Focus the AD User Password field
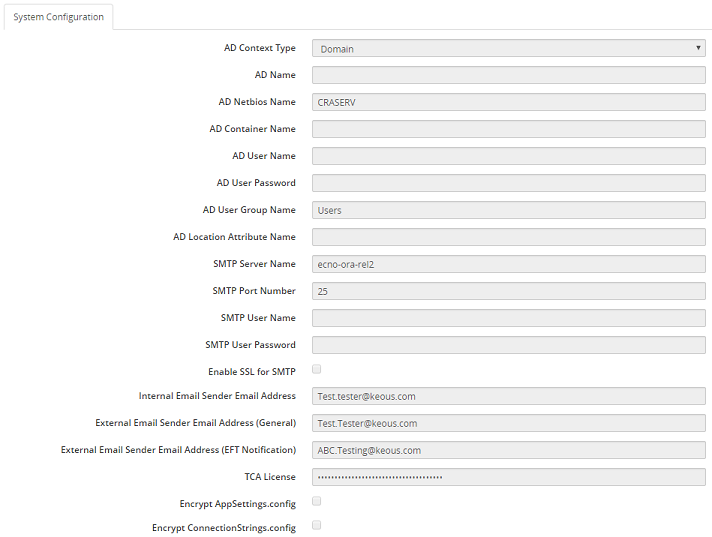This screenshot has width=712, height=537. pos(508,183)
